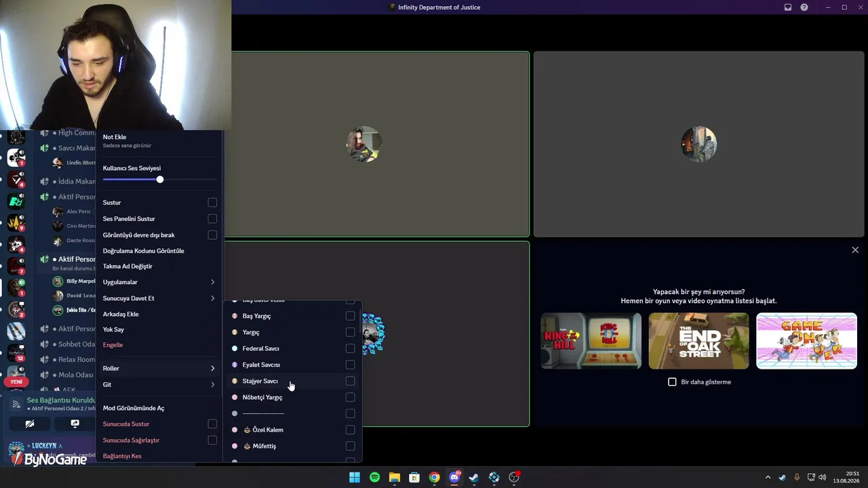Open Discord inbox icon in title bar

click(788, 7)
